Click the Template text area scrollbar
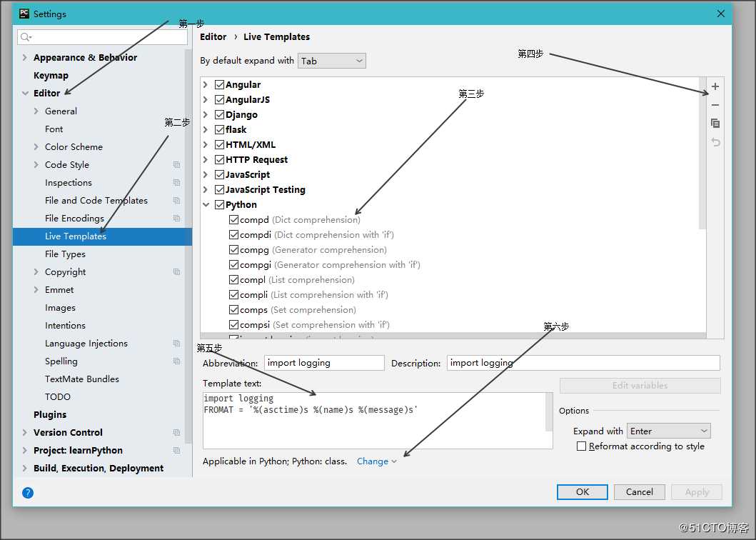This screenshot has height=540, width=756. pos(549,411)
